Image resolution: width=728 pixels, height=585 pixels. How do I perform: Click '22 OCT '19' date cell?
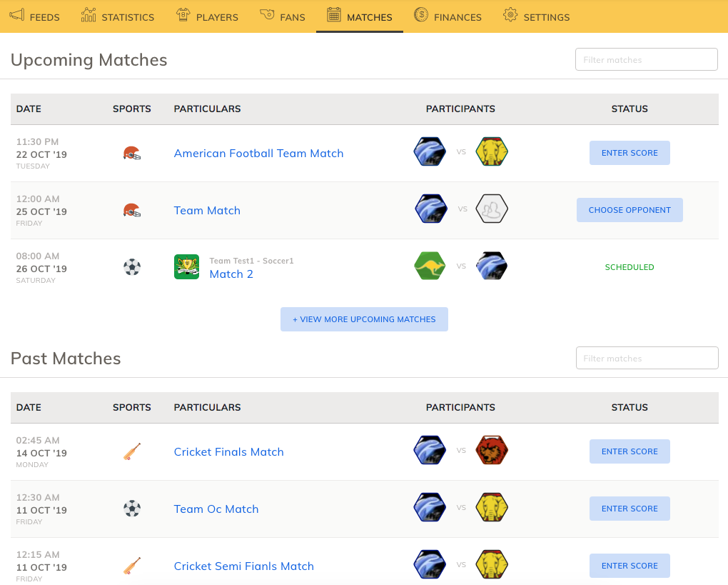(x=41, y=154)
